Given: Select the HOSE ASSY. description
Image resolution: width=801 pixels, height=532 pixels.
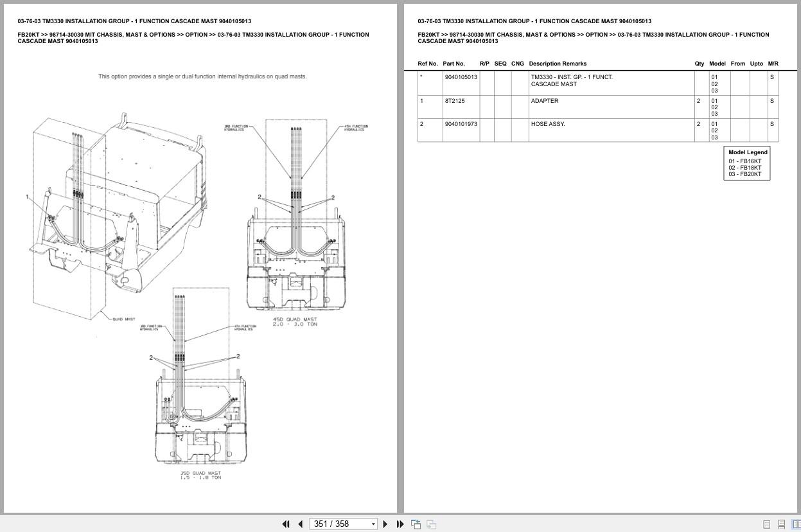Looking at the screenshot, I should coord(548,124).
